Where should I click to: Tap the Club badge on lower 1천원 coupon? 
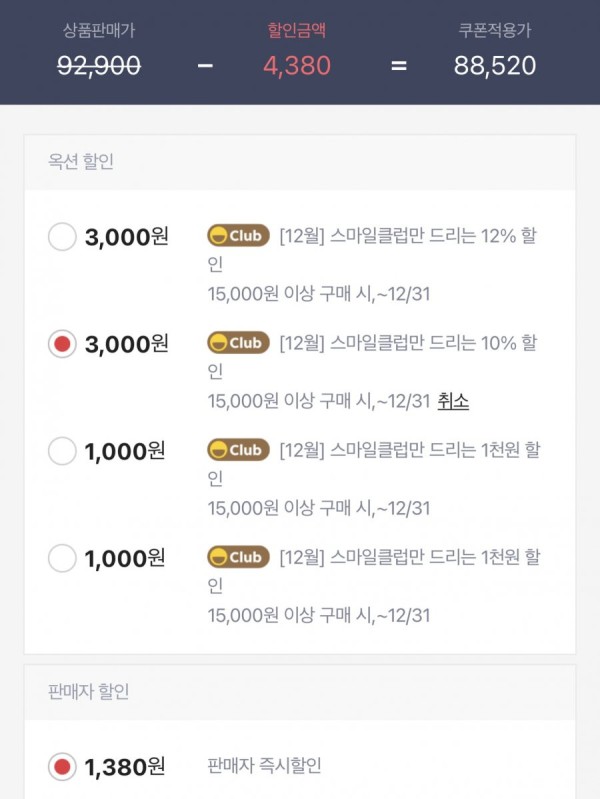pyautogui.click(x=238, y=557)
